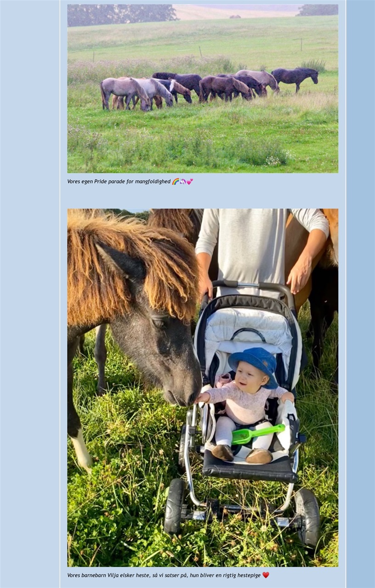Click the green toy shovel in the stroller
Viewport: 375px width, 588px height.
[257, 433]
